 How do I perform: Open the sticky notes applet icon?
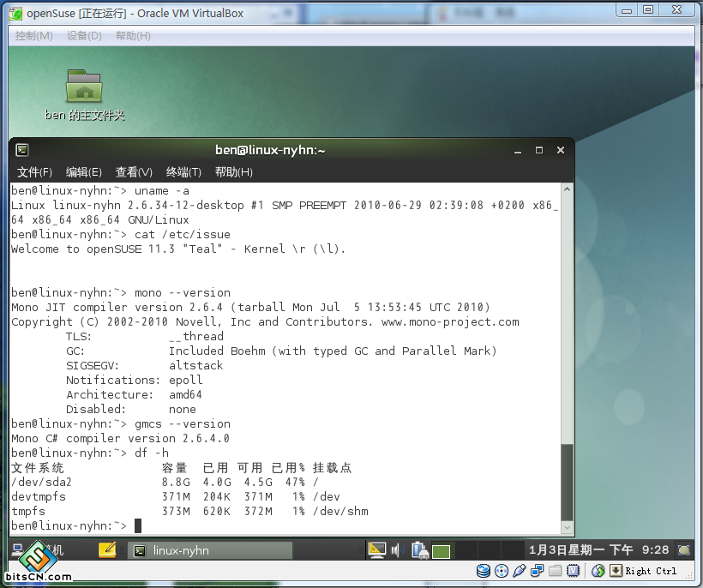(107, 550)
